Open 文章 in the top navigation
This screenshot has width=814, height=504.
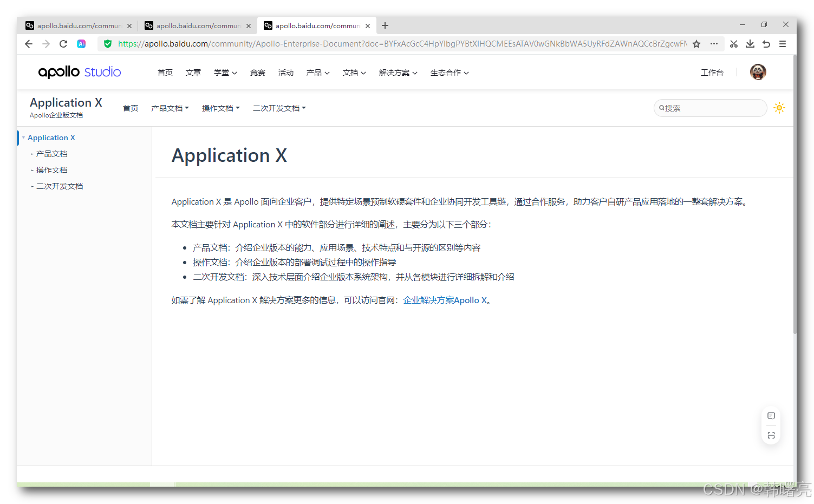coord(193,73)
